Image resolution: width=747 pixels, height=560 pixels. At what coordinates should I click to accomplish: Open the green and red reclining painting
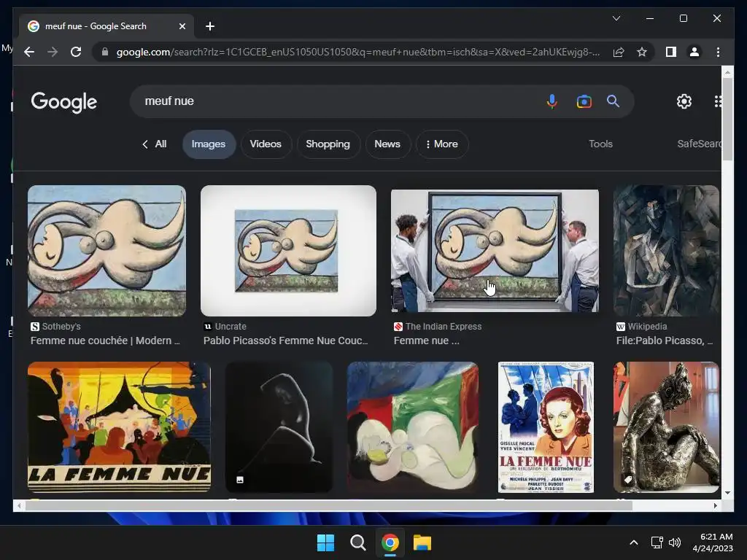coord(413,427)
